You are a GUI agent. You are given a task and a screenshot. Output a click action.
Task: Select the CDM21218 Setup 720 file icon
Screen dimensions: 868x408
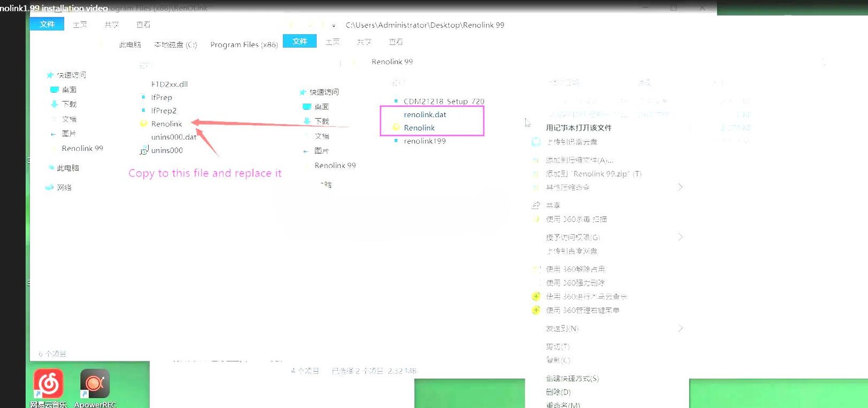pyautogui.click(x=396, y=101)
